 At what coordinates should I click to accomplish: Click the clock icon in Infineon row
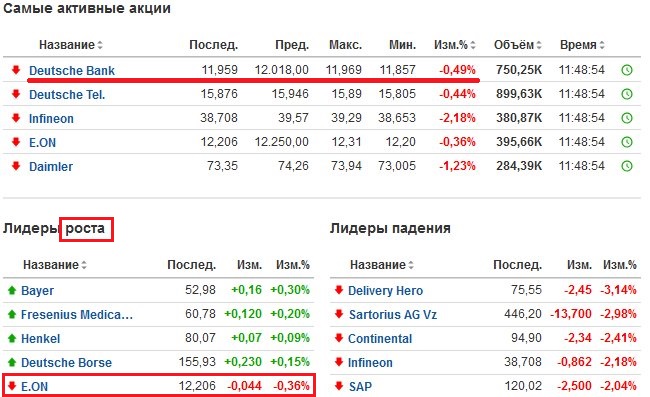[627, 118]
